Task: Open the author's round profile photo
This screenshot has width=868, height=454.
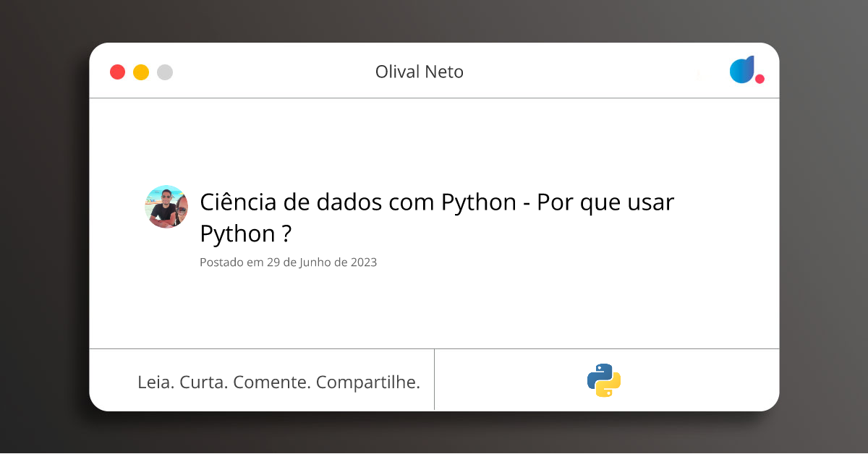Action: click(x=166, y=207)
